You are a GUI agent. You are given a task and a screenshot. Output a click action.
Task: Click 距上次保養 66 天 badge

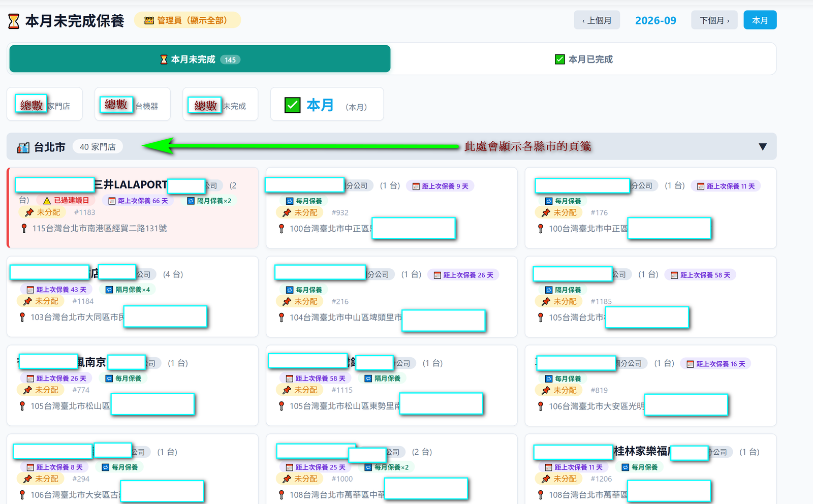(138, 201)
